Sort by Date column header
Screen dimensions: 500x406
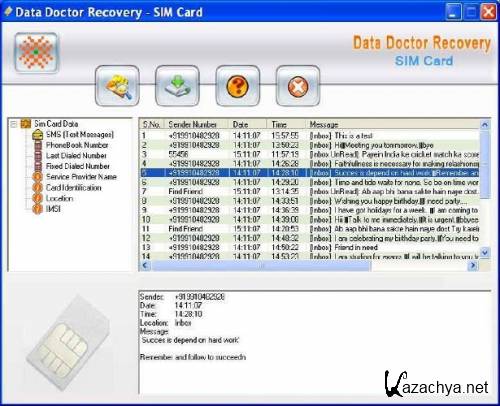pos(248,124)
